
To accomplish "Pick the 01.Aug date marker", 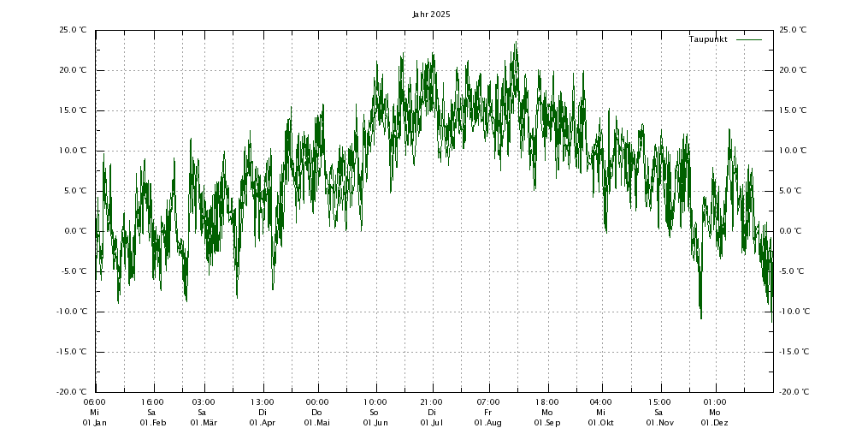I will [488, 423].
